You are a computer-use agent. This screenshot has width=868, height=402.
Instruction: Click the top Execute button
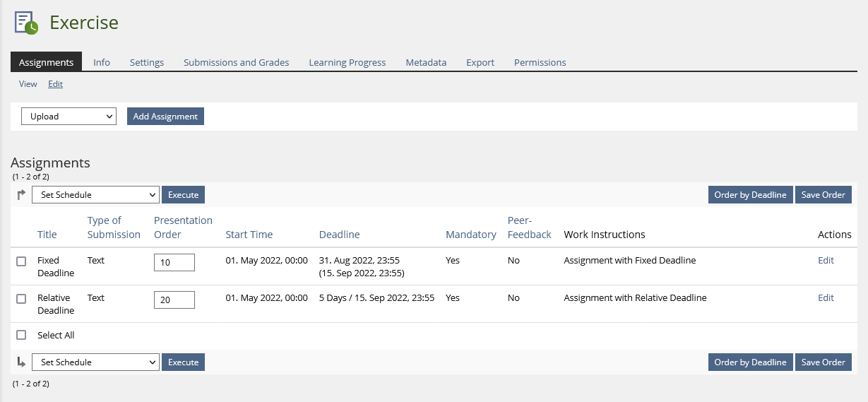183,195
